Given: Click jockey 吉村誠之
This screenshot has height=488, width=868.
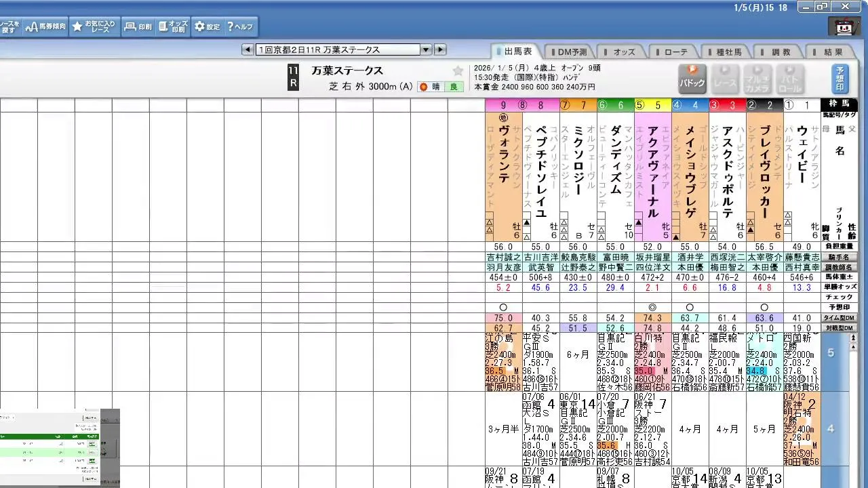Looking at the screenshot, I should pyautogui.click(x=503, y=258).
